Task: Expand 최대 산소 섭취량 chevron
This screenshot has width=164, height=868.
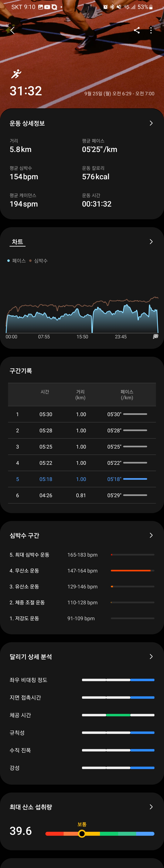Action: [151, 807]
